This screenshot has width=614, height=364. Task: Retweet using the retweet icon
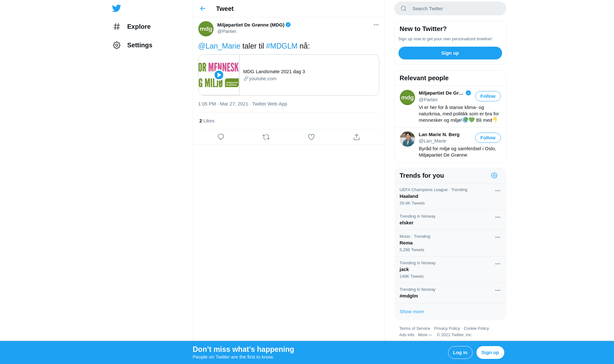tap(266, 137)
